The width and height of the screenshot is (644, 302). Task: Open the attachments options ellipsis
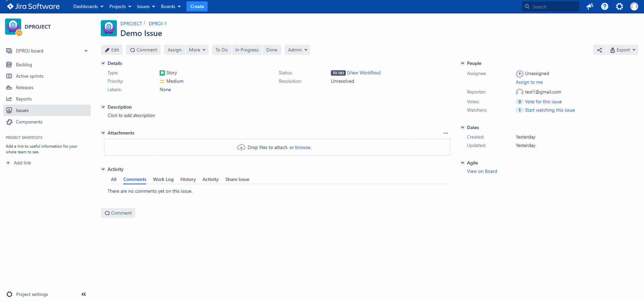pyautogui.click(x=446, y=133)
